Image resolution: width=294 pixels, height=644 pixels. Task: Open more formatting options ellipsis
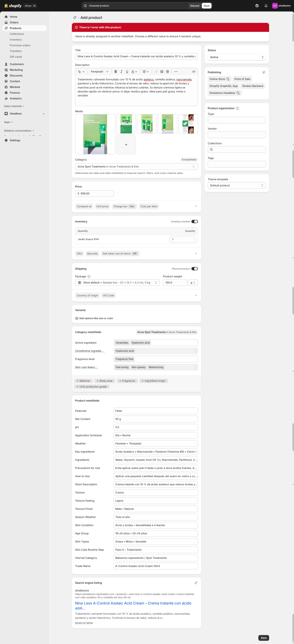176,72
